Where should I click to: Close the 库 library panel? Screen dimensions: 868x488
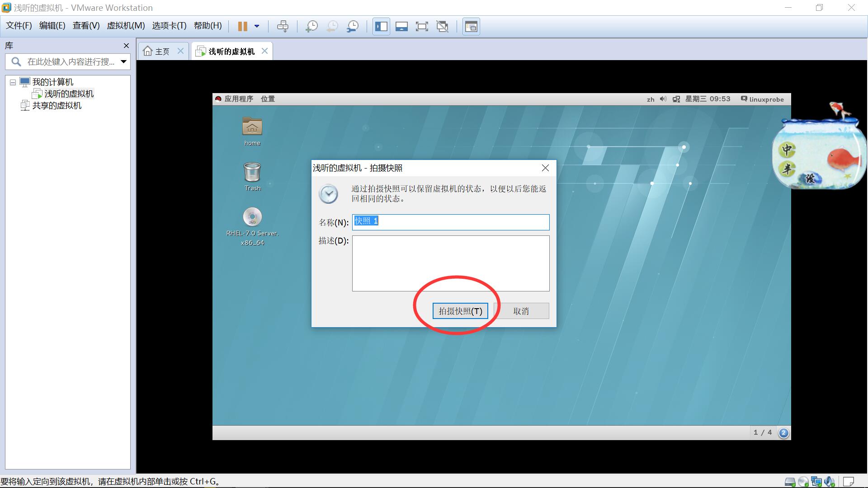[126, 46]
